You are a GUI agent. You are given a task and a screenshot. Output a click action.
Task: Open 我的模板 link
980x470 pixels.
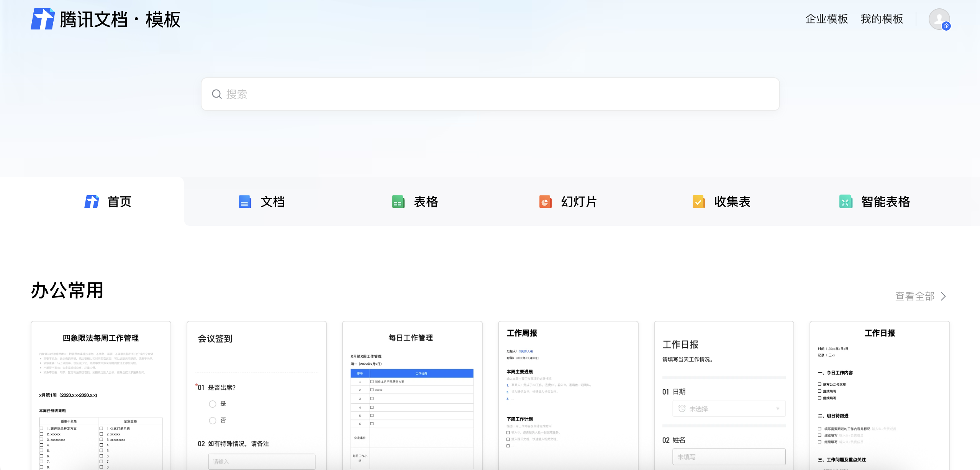pos(882,19)
